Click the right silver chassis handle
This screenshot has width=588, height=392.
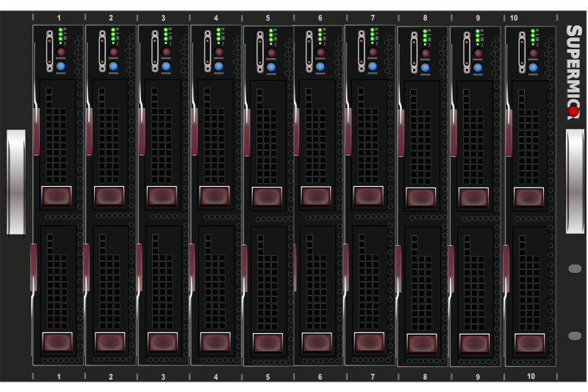click(575, 182)
